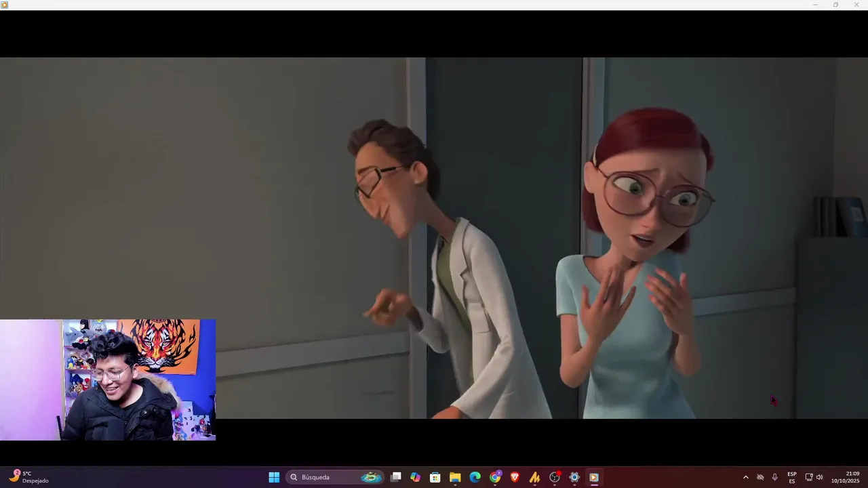This screenshot has width=868, height=488.
Task: Open the weather widget showing 5°C Despejado
Action: pos(28,477)
